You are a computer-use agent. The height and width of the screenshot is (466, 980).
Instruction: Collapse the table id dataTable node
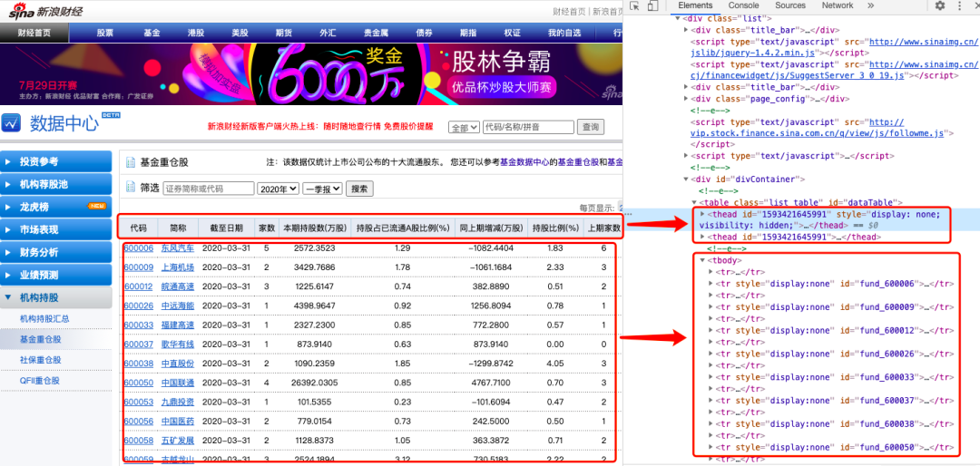[x=695, y=202]
